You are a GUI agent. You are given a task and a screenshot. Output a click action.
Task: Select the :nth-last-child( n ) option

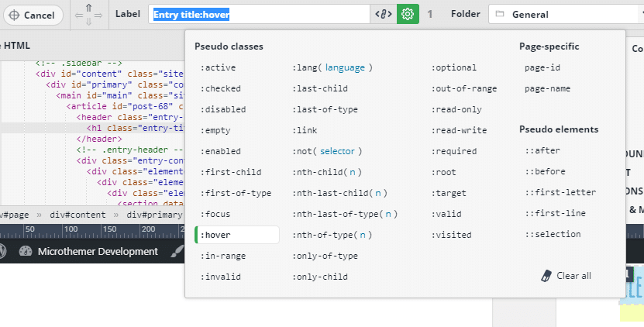pos(339,194)
